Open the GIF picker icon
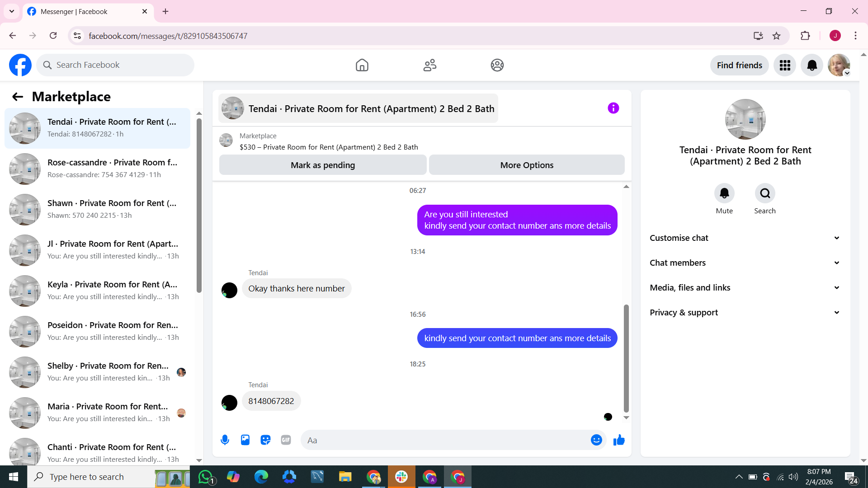Viewport: 868px width, 488px height. [x=286, y=440]
